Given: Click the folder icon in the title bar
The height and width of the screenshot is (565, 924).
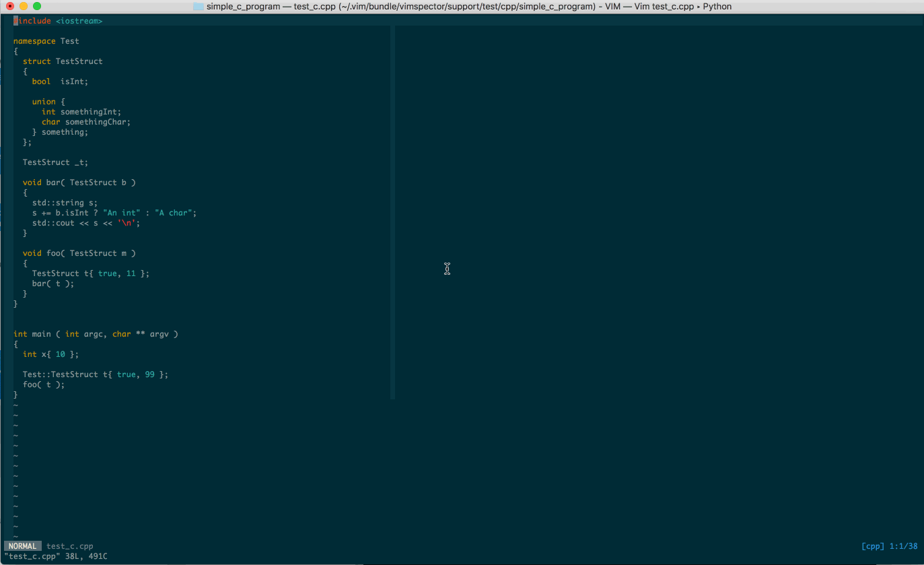Looking at the screenshot, I should (x=198, y=7).
